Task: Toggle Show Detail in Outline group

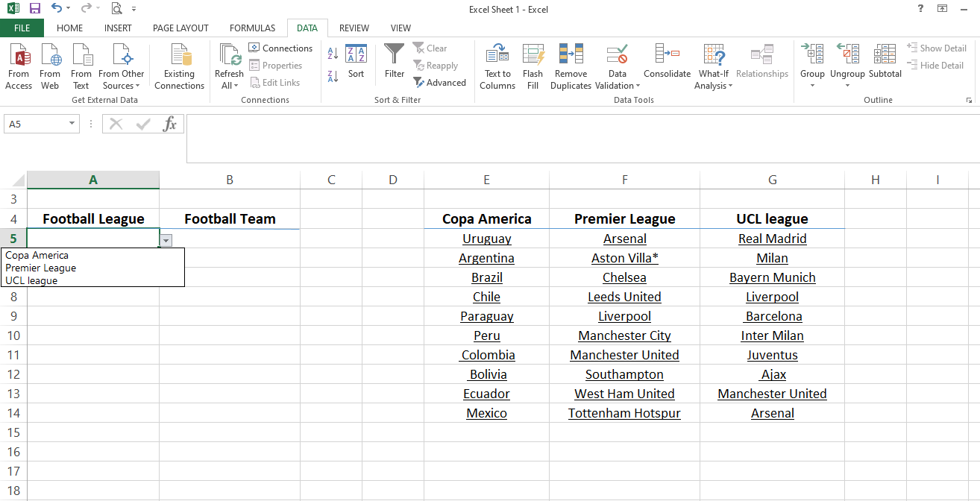Action: pyautogui.click(x=937, y=47)
